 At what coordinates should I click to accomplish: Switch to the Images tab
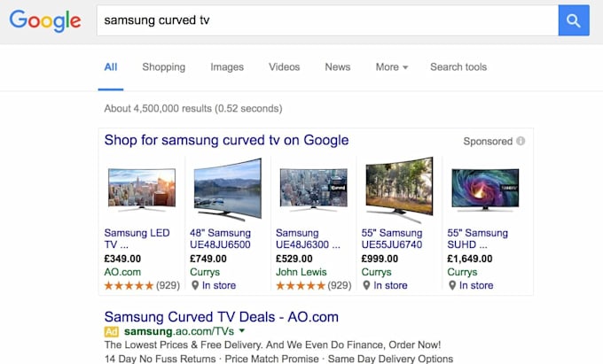pyautogui.click(x=227, y=67)
